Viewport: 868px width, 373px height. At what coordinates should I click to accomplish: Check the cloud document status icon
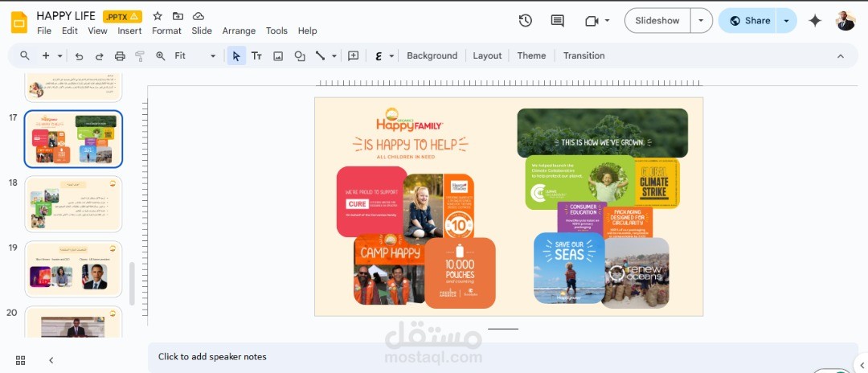click(199, 16)
